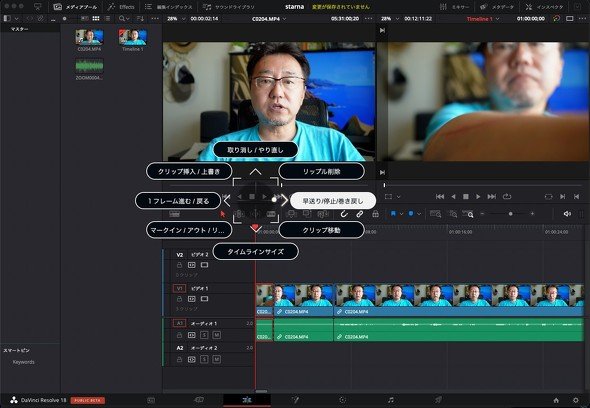
Task: Lock the V2 video track
Action: 179,265
